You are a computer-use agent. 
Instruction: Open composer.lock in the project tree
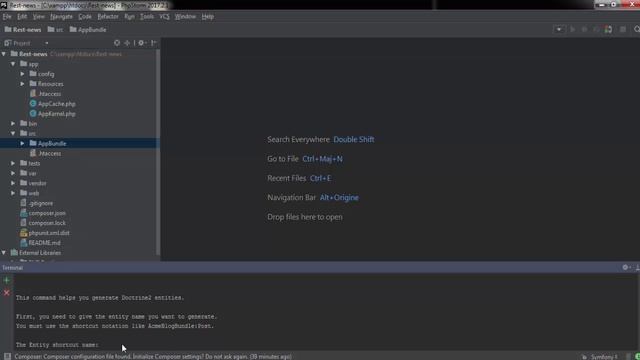(x=47, y=223)
